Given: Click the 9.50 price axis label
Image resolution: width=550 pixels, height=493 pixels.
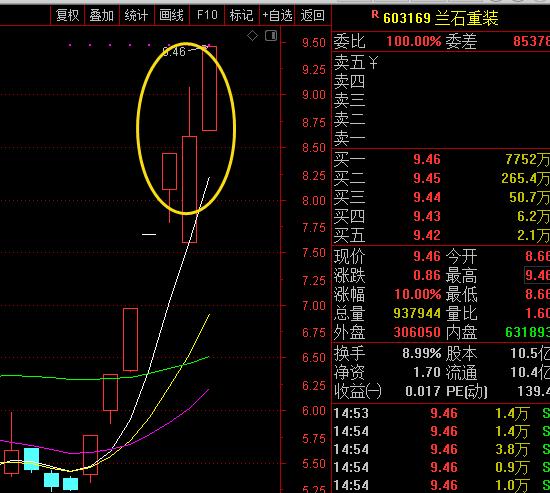Looking at the screenshot, I should pos(314,43).
